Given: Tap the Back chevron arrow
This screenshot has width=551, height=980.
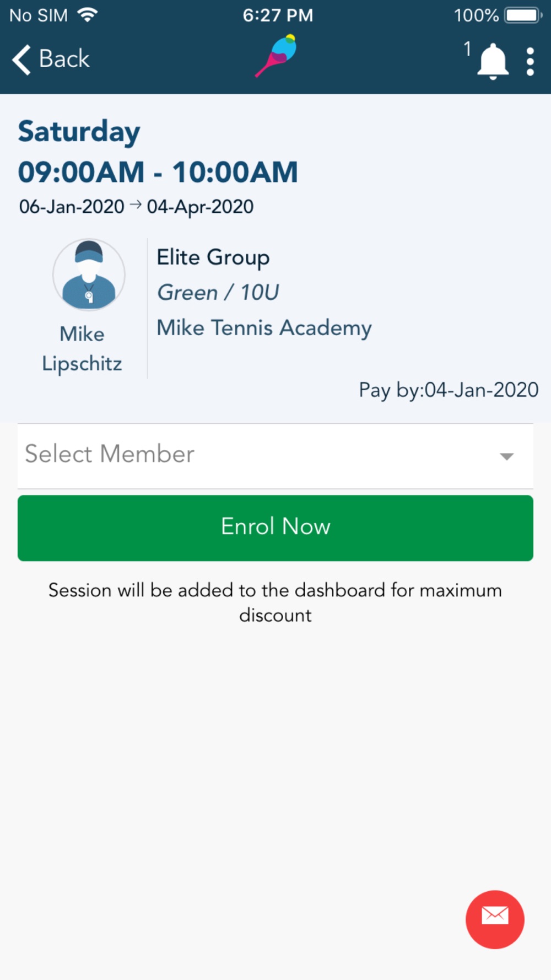Looking at the screenshot, I should (x=21, y=59).
